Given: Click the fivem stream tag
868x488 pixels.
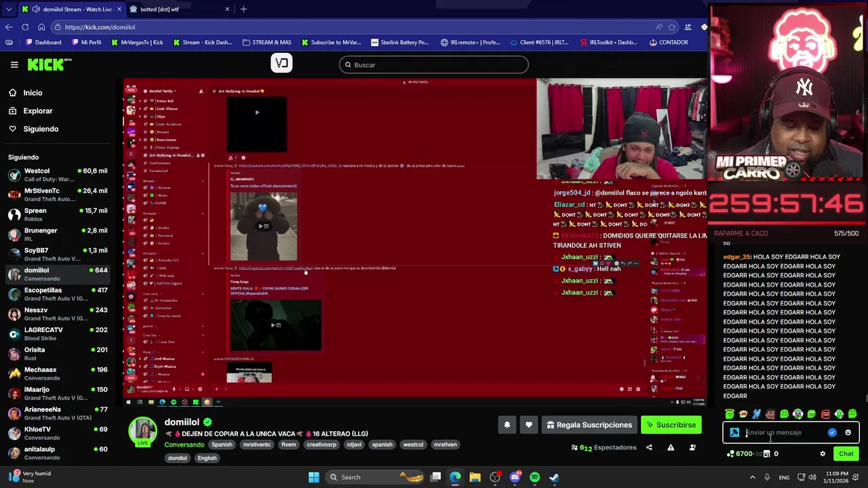Looking at the screenshot, I should pyautogui.click(x=289, y=445).
